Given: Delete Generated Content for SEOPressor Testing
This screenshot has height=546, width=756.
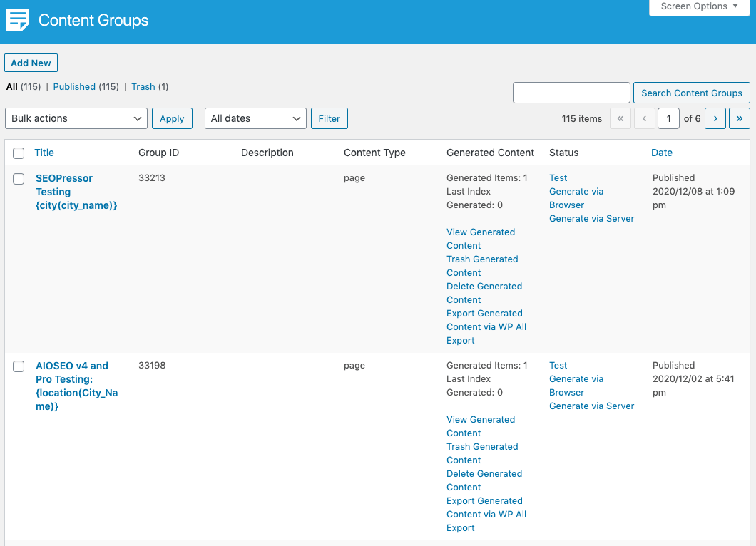Looking at the screenshot, I should tap(484, 293).
